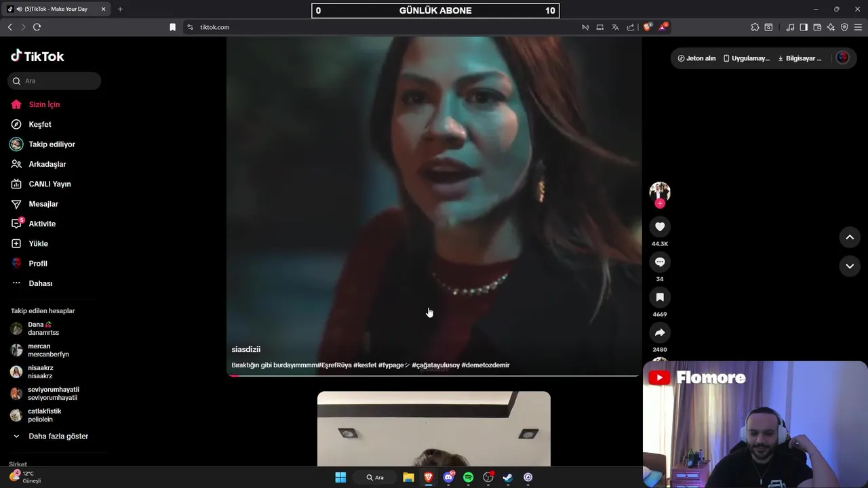Open the browser translate page icon
868x488 pixels.
pos(615,27)
